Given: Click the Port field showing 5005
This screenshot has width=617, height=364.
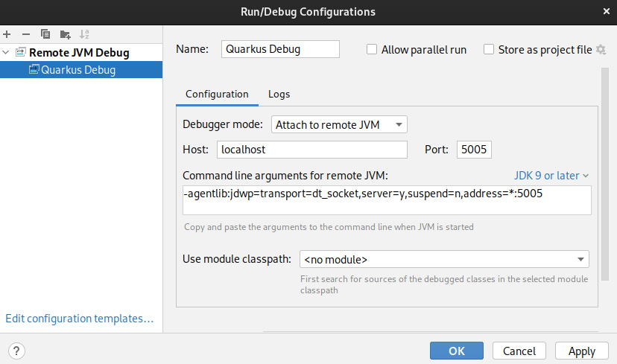Looking at the screenshot, I should click(x=474, y=150).
